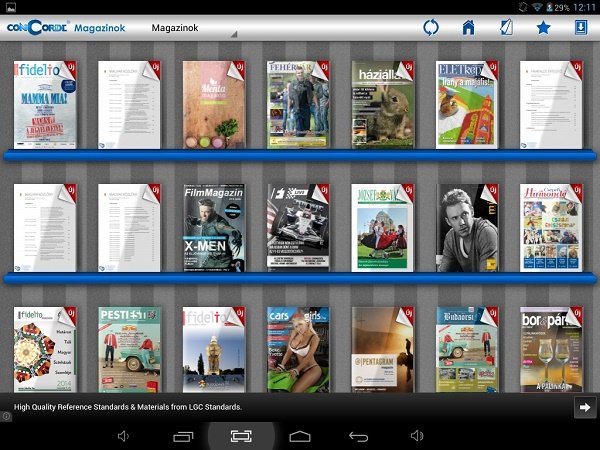
Task: Open the PESTIEST magazine cover
Action: tap(129, 349)
